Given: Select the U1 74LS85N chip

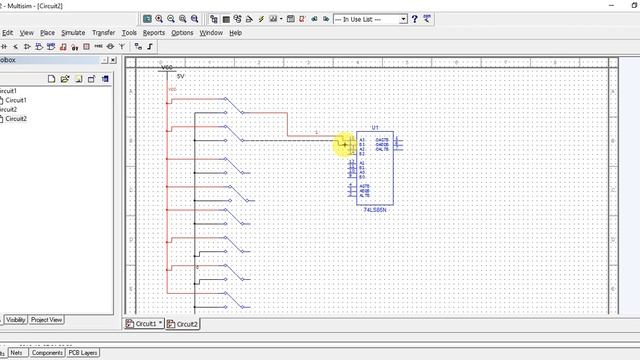Looking at the screenshot, I should click(x=375, y=168).
